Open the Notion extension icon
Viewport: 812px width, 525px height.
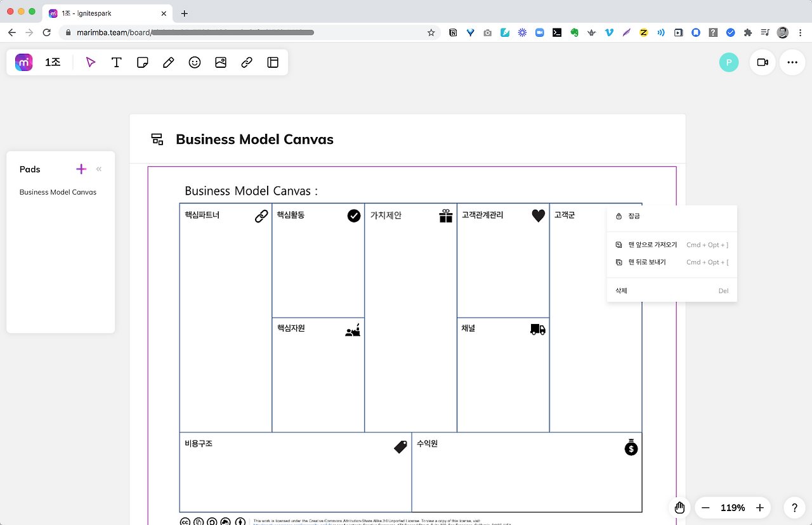[453, 32]
